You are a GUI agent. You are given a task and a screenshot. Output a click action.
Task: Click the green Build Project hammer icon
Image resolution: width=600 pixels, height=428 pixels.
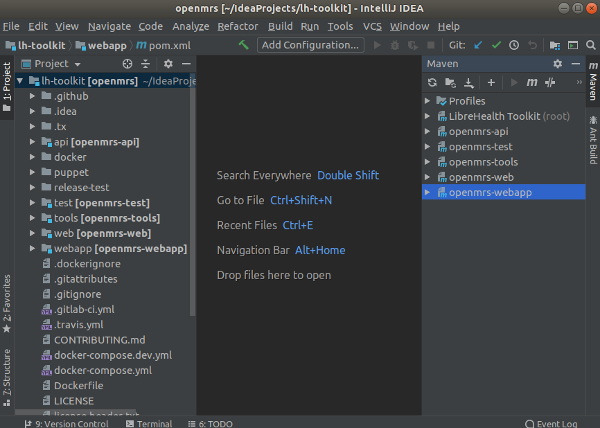(x=243, y=45)
